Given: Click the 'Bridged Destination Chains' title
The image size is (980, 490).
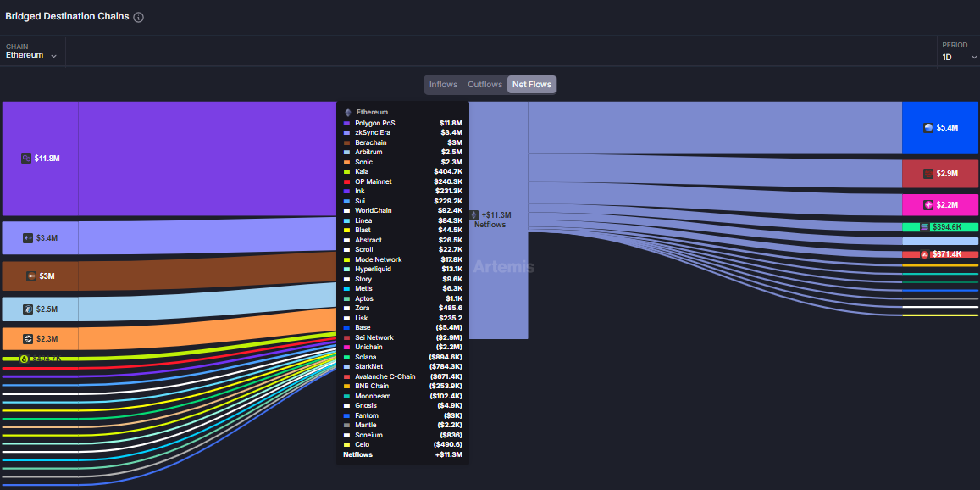Looking at the screenshot, I should coord(68,17).
